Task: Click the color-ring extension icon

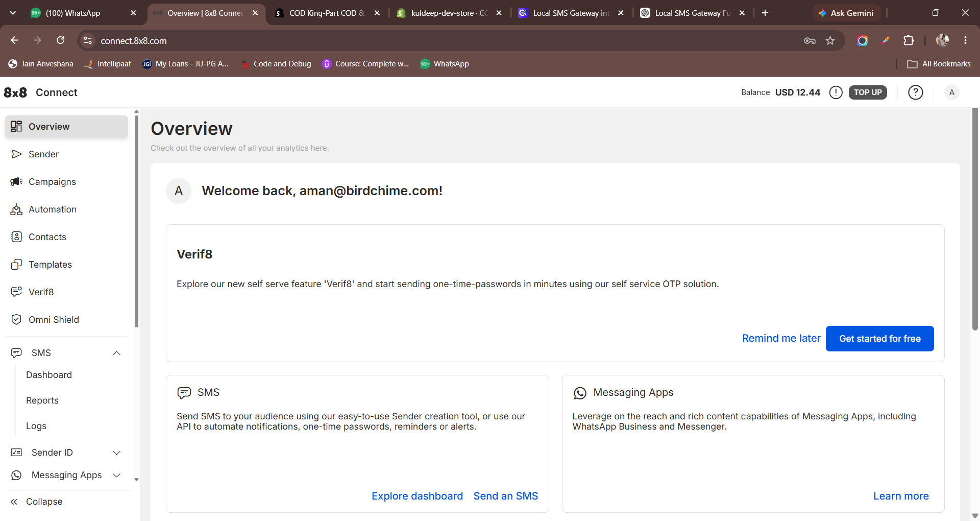Action: [x=863, y=40]
